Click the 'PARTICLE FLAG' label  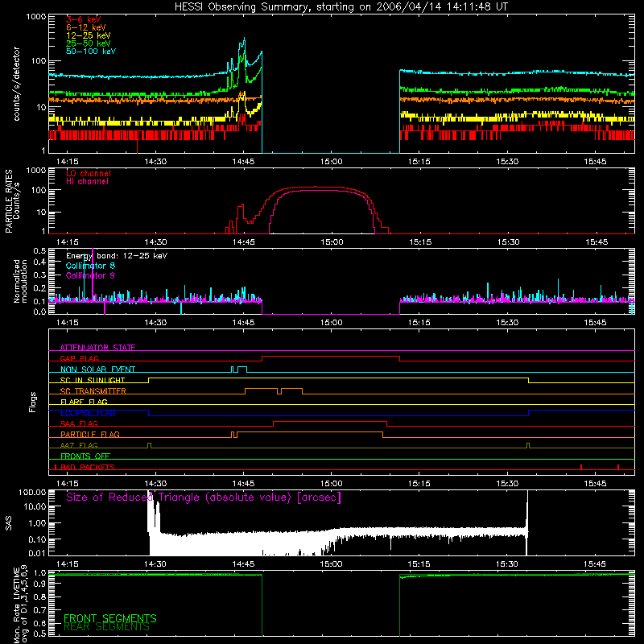click(x=90, y=435)
